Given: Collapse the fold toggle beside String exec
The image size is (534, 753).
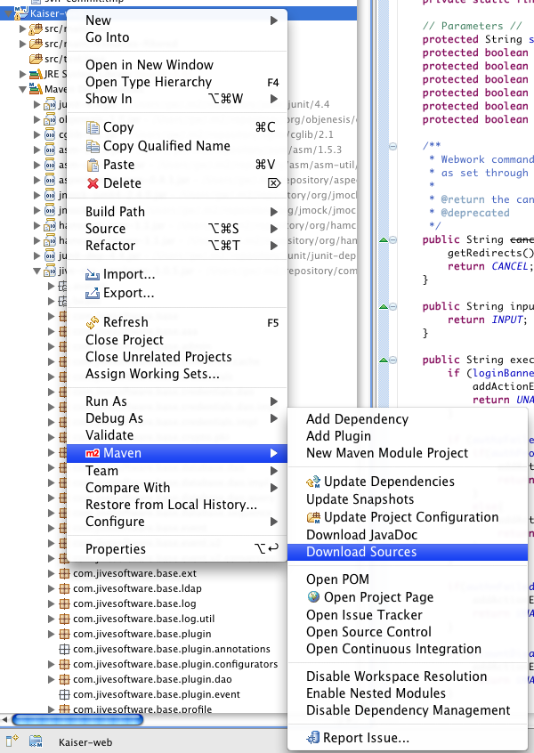Looking at the screenshot, I should [x=393, y=360].
